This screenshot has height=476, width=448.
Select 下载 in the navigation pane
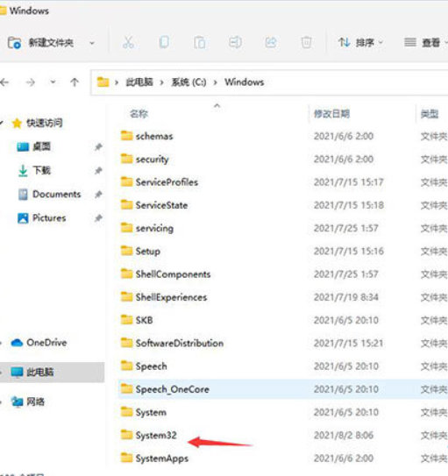(41, 171)
